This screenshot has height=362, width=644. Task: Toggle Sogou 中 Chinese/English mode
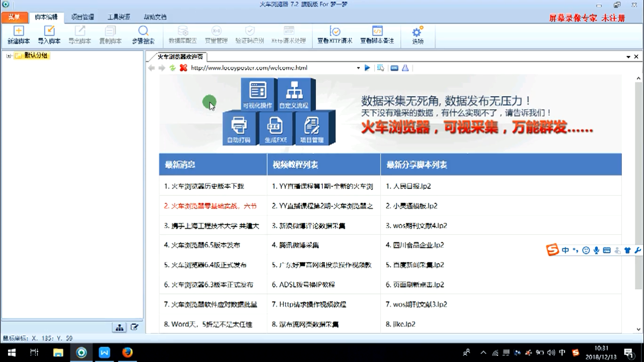tap(566, 250)
